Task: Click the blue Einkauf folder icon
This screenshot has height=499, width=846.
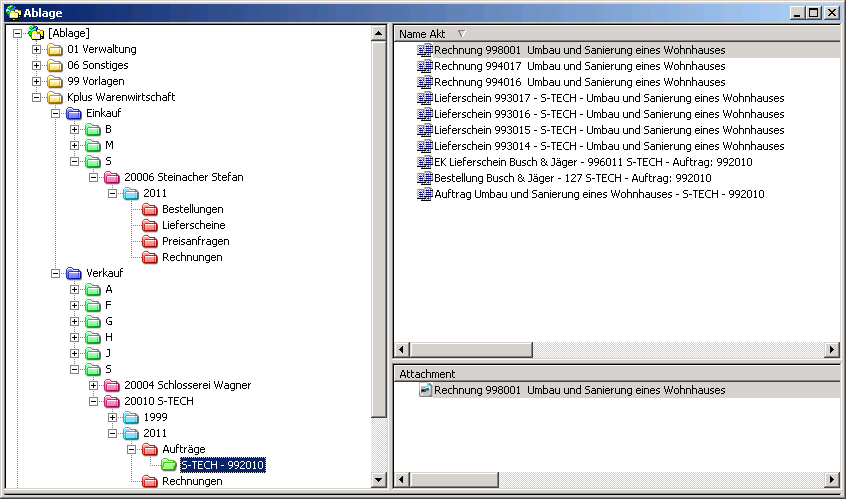Action: [x=73, y=113]
